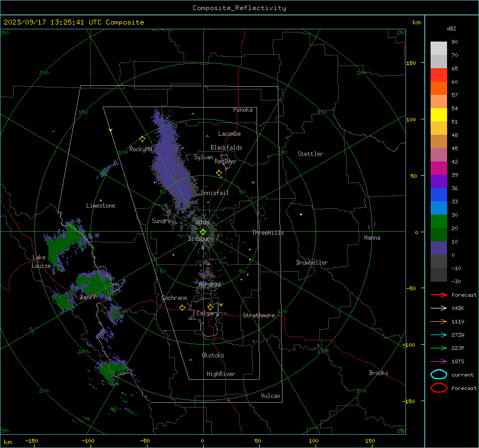This screenshot has height=448, width=479.
Task: Click the Blackfalds city label
Action: point(226,148)
